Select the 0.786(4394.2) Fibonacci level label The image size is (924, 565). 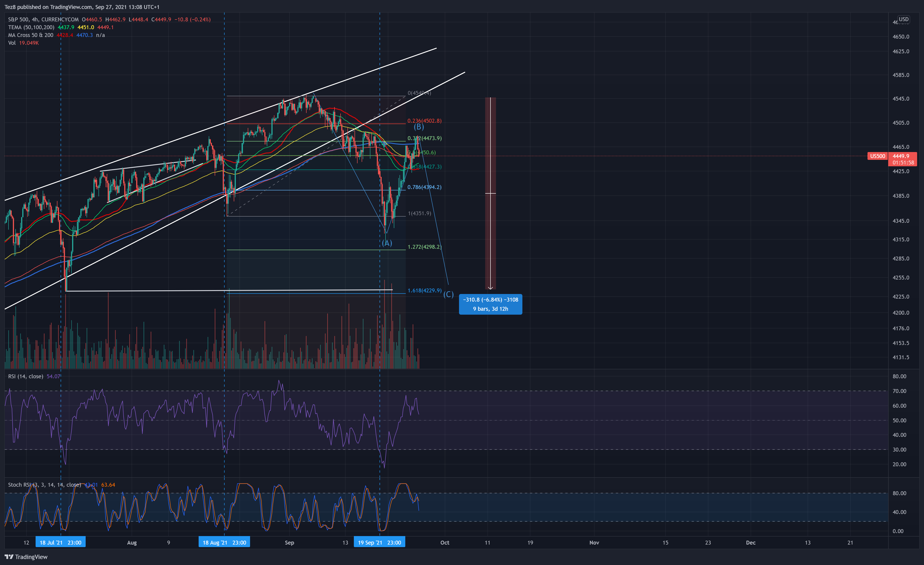(x=425, y=187)
